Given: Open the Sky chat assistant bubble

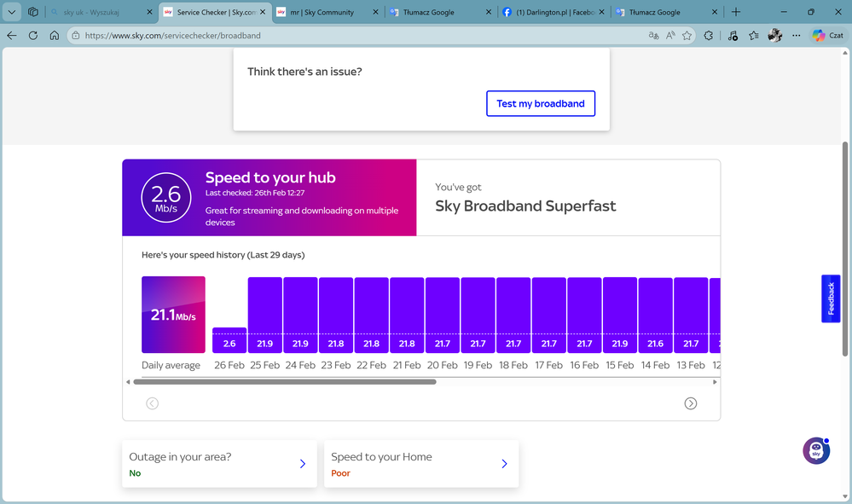Looking at the screenshot, I should (816, 450).
